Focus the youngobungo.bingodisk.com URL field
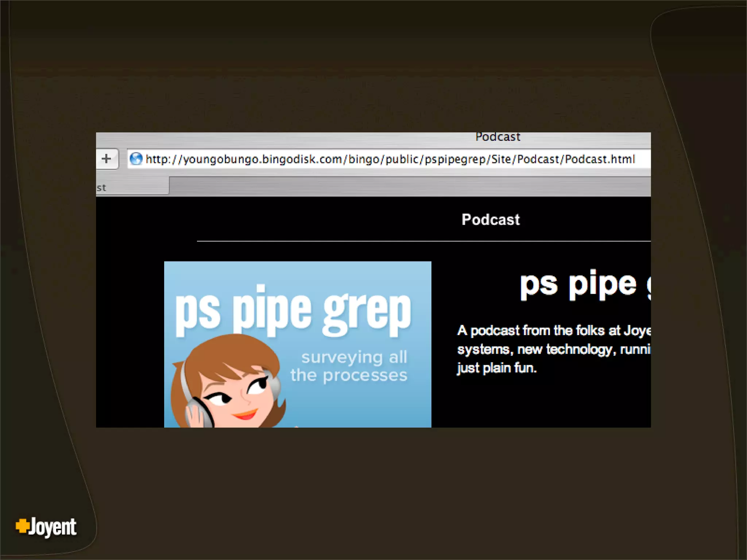The width and height of the screenshot is (747, 560). [389, 159]
